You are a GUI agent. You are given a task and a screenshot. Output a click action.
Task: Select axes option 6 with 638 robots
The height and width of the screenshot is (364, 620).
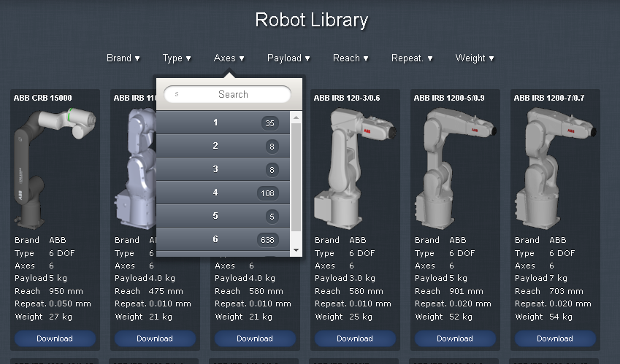[223, 239]
